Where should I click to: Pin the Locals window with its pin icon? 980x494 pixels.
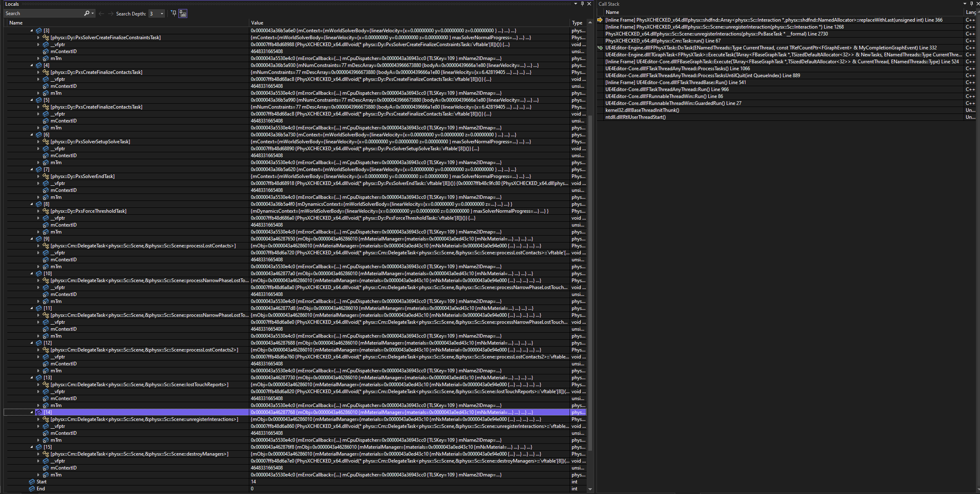coord(582,4)
